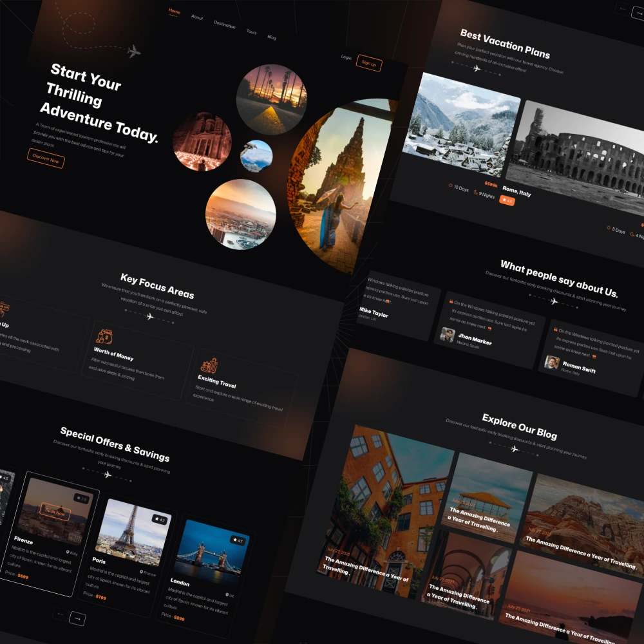Click the next arrow under Special Offers
Screen dimensions: 644x644
click(x=77, y=618)
